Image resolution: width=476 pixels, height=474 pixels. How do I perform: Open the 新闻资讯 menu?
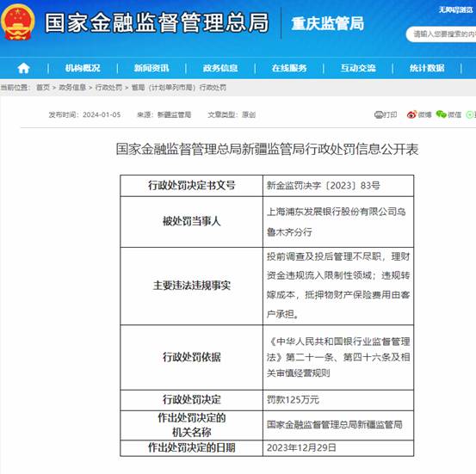151,68
